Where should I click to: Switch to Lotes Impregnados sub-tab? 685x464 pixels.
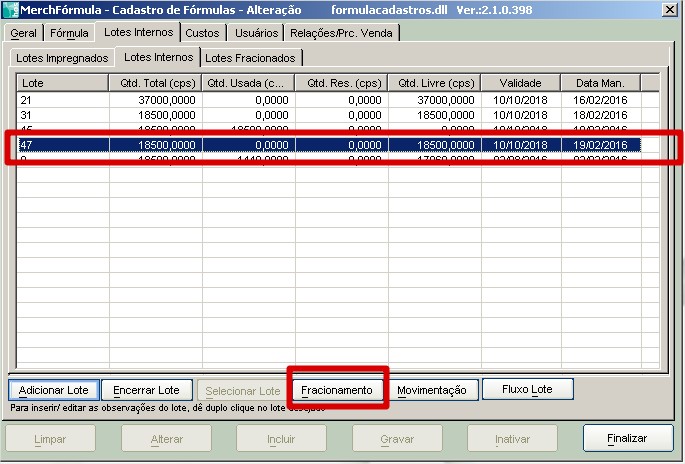pyautogui.click(x=62, y=58)
